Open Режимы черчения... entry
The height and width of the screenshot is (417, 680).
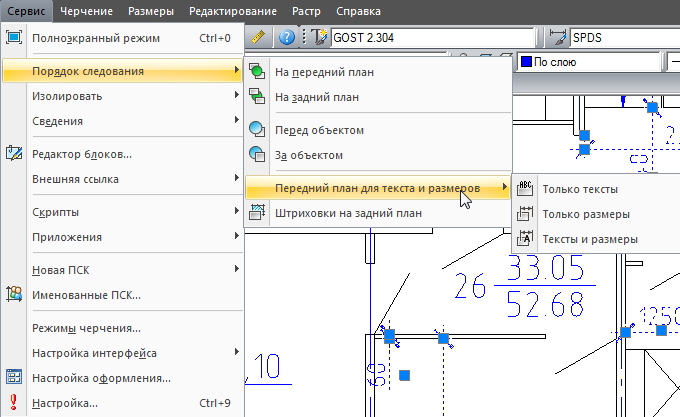click(123, 328)
